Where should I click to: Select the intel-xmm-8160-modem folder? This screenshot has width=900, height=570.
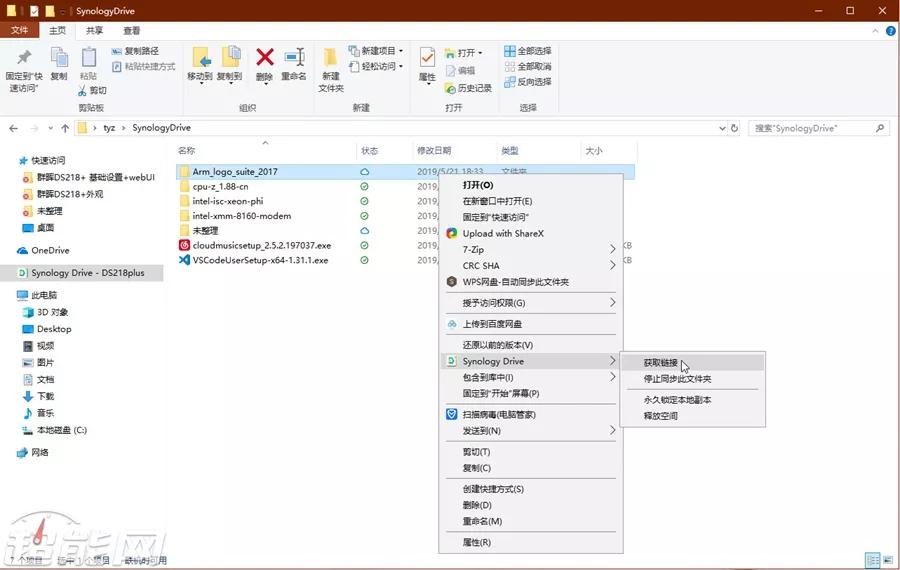click(x=242, y=216)
